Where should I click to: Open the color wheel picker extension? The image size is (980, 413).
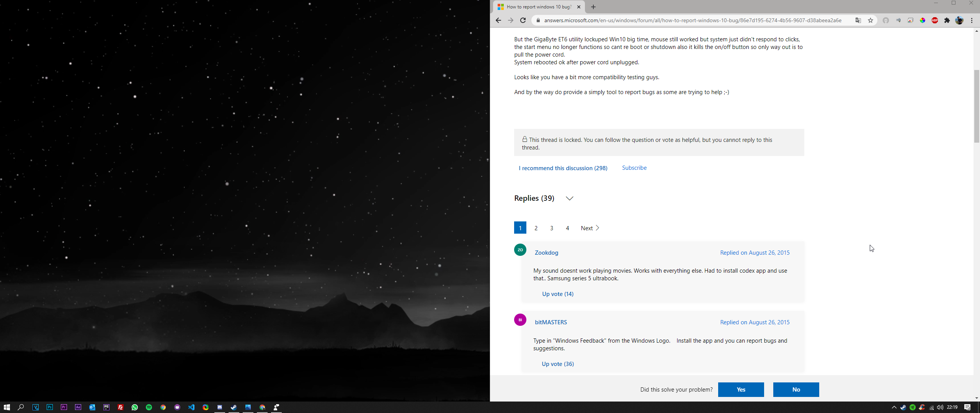[x=923, y=20]
